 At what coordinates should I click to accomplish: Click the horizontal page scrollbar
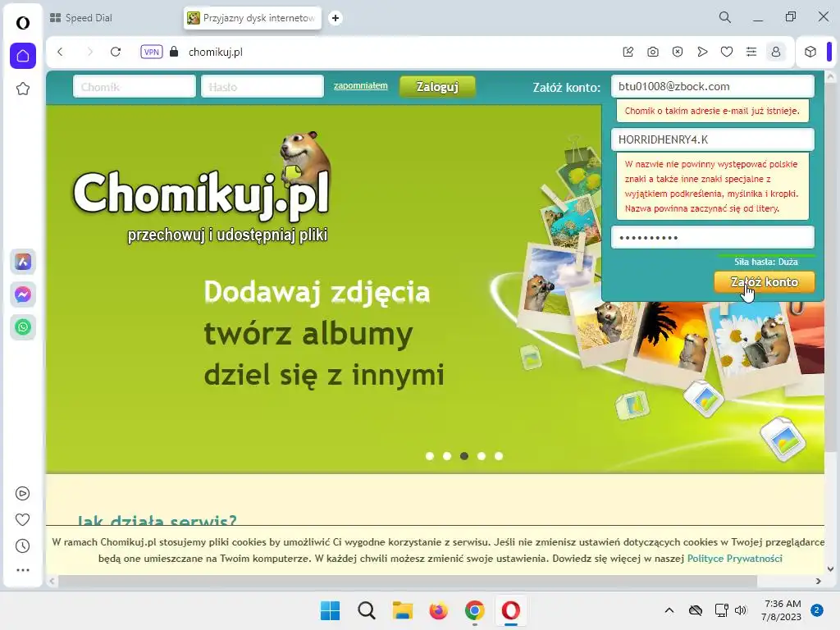tap(408, 582)
